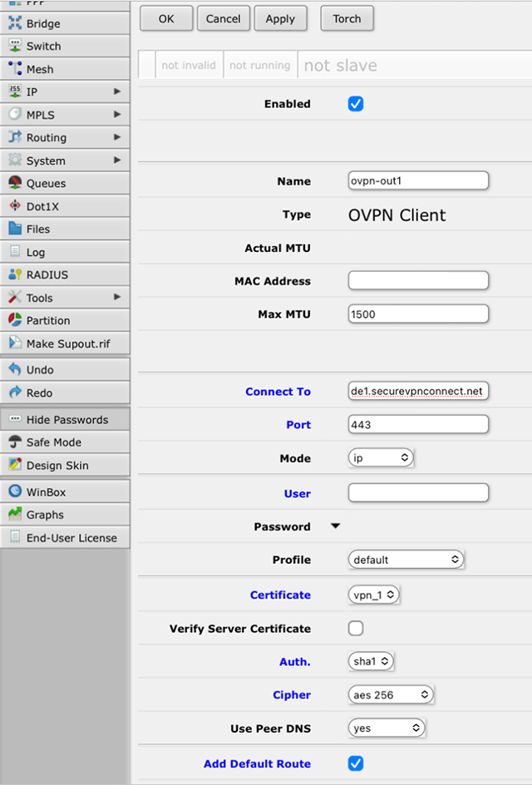The image size is (532, 785).
Task: Click the IP menu icon
Action: tap(15, 91)
